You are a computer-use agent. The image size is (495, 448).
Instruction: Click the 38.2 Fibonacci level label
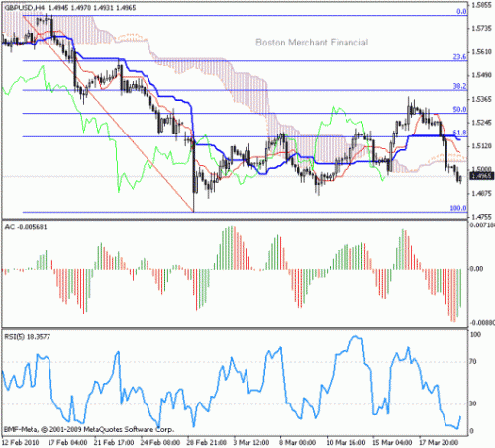click(x=460, y=86)
